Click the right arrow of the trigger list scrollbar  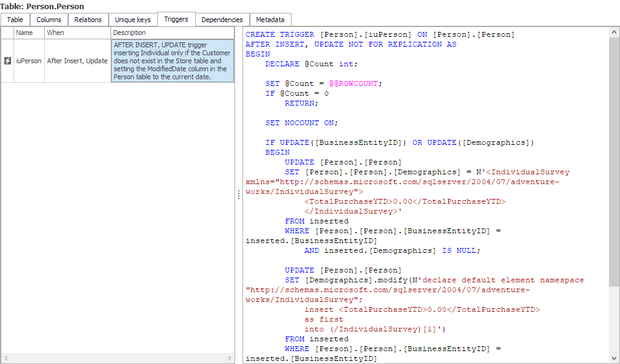tap(230, 358)
